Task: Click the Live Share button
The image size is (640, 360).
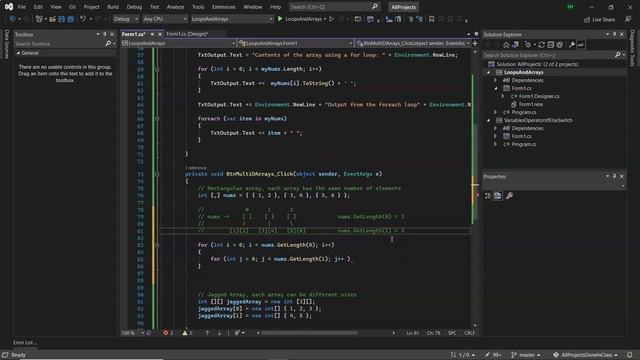Action: coord(600,19)
